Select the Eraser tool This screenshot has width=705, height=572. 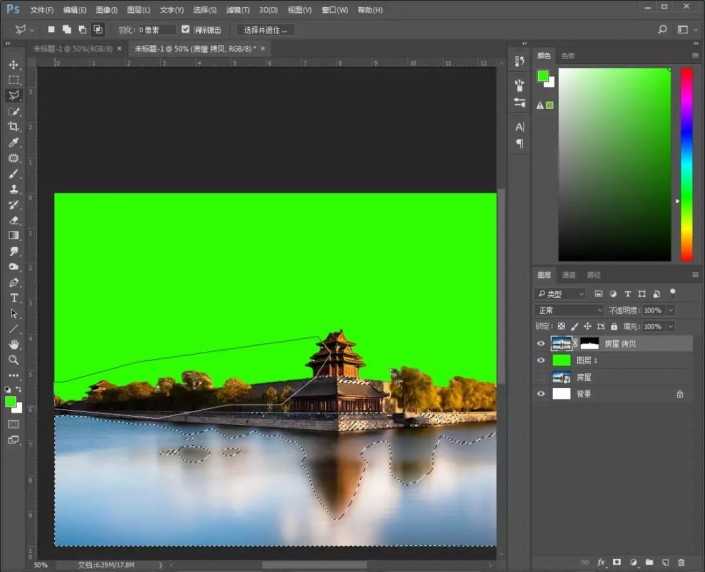pyautogui.click(x=14, y=220)
